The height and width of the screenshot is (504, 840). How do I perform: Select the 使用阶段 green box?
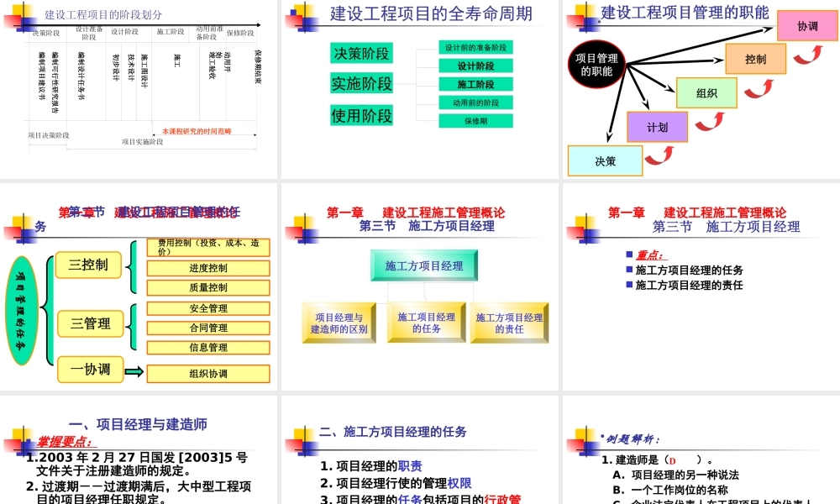(361, 115)
